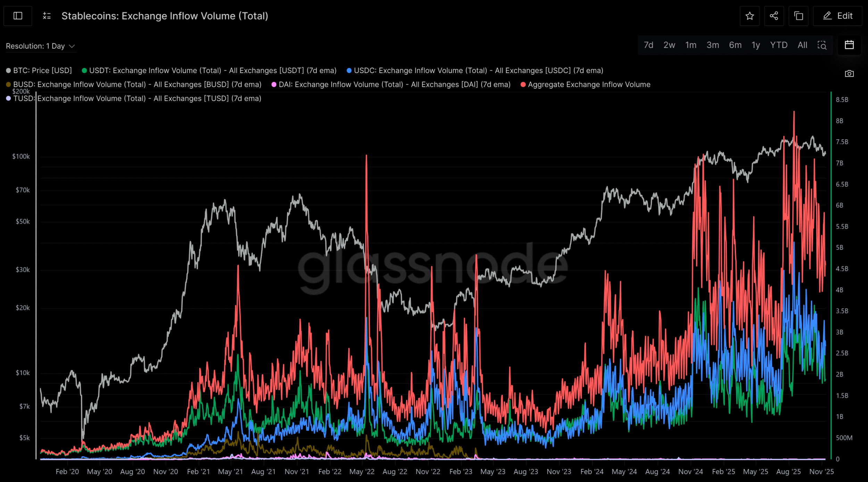Star this chart as favorite
This screenshot has width=868, height=482.
point(750,16)
